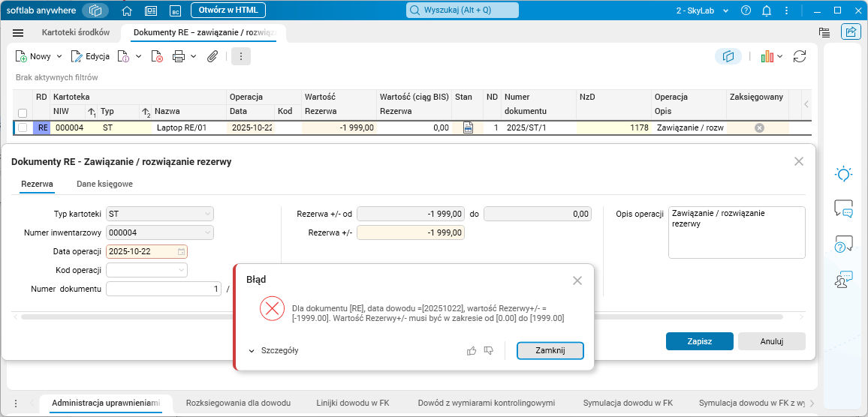Screen dimensions: 868x417
Task: Open the calendar picker for Data operacji
Action: coord(181,252)
